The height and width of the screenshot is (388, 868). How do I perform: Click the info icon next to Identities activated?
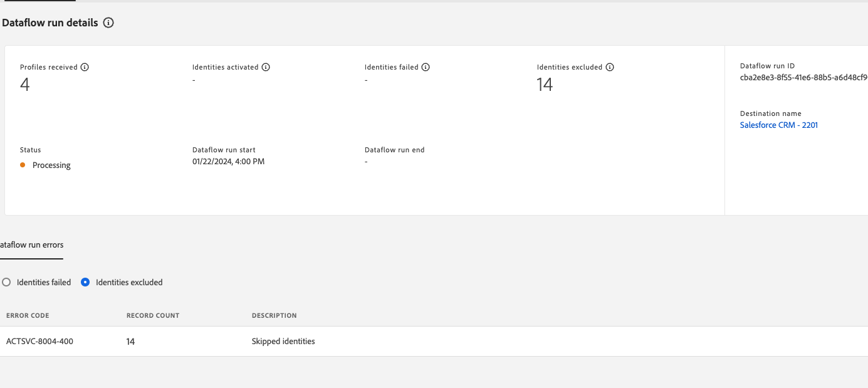(266, 67)
